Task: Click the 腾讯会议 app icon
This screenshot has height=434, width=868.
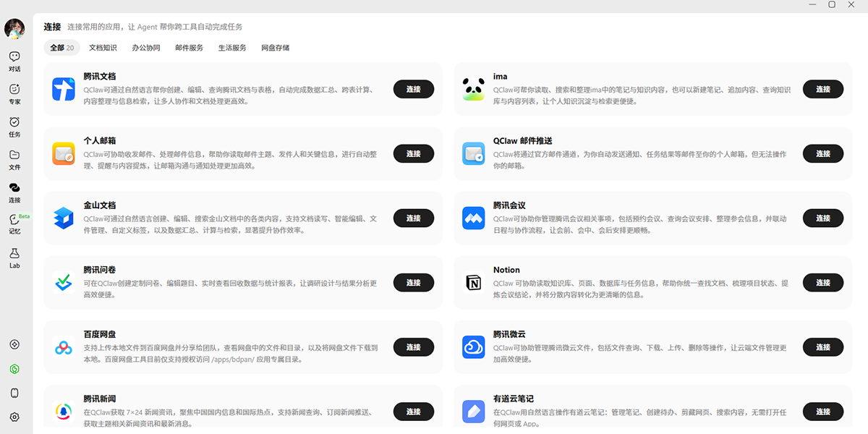Action: pos(474,218)
